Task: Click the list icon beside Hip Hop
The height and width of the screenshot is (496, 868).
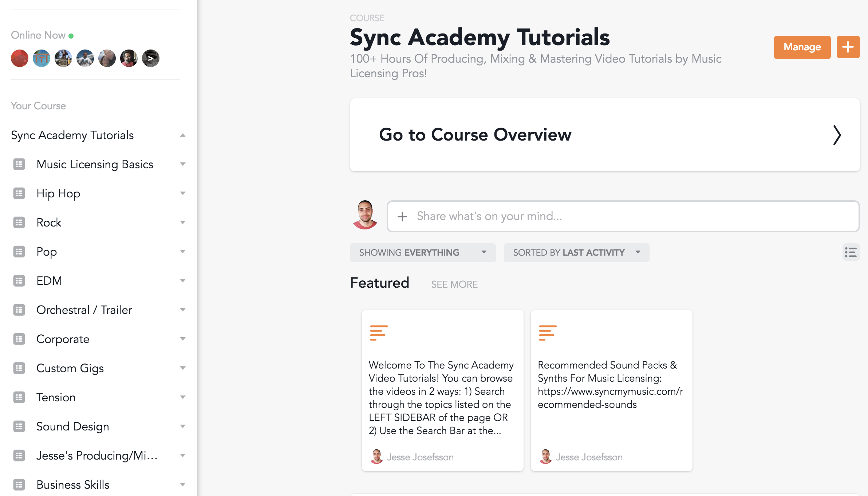Action: [x=19, y=193]
